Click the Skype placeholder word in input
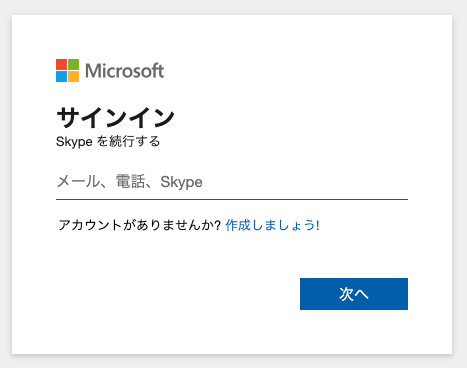Image resolution: width=467 pixels, height=368 pixels. point(181,182)
